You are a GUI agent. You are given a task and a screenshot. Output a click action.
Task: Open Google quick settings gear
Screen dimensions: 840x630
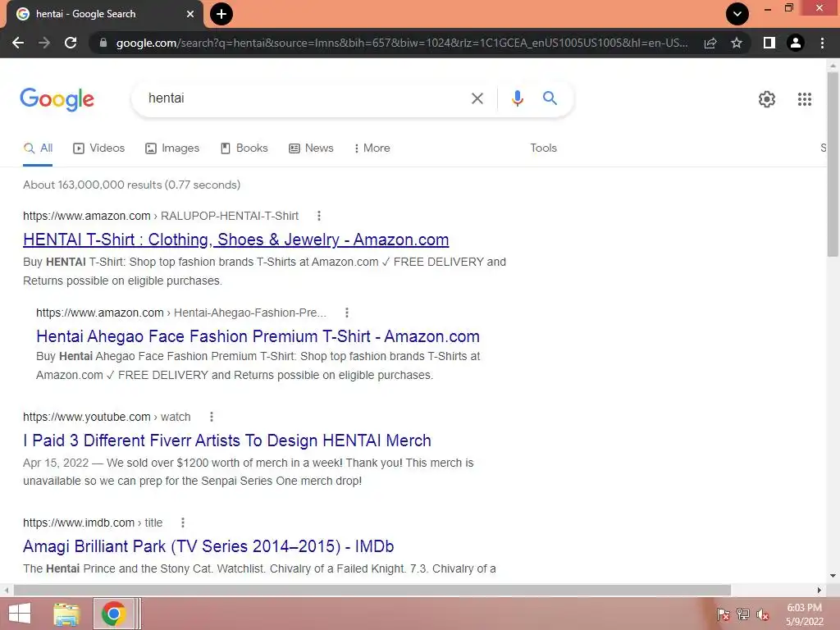[x=767, y=99]
